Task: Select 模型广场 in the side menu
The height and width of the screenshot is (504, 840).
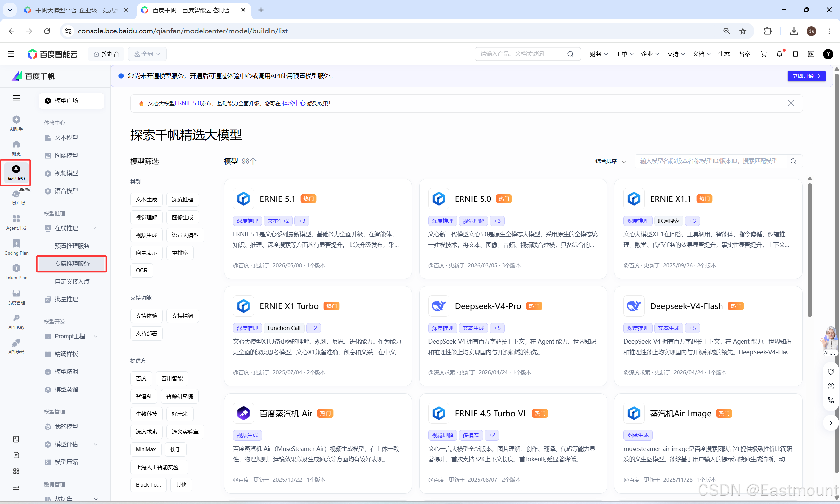Action: pos(71,100)
